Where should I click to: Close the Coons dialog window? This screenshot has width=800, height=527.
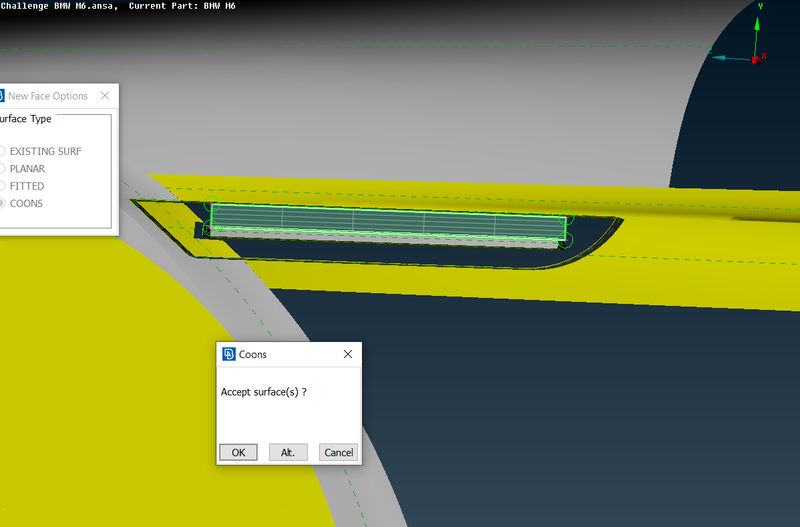pos(348,354)
